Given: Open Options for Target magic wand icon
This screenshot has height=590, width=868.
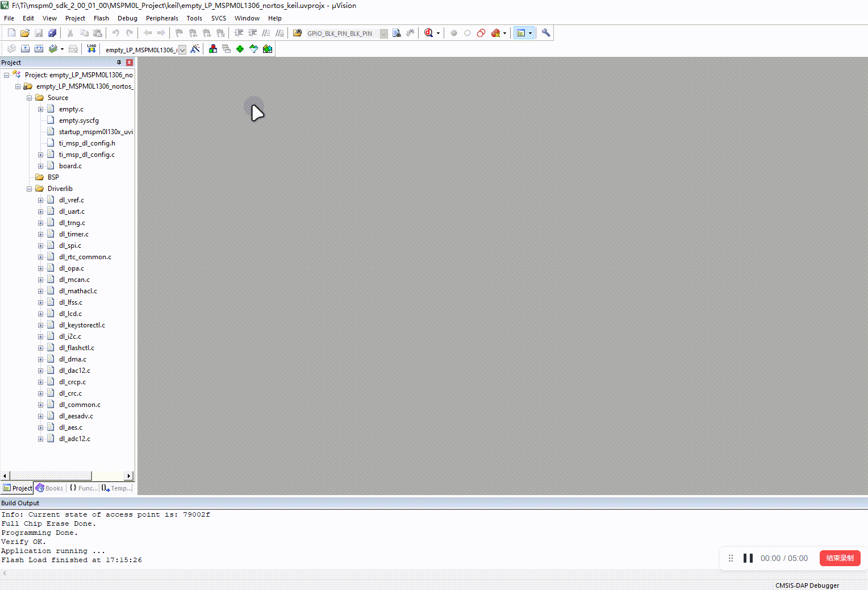Looking at the screenshot, I should pos(195,49).
